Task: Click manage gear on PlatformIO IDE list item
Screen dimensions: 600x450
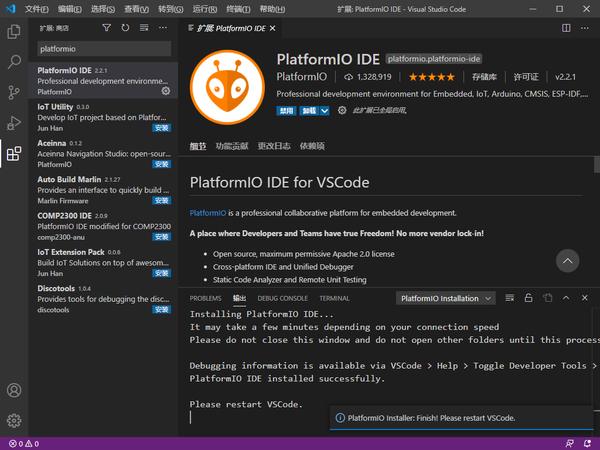Action: [166, 91]
